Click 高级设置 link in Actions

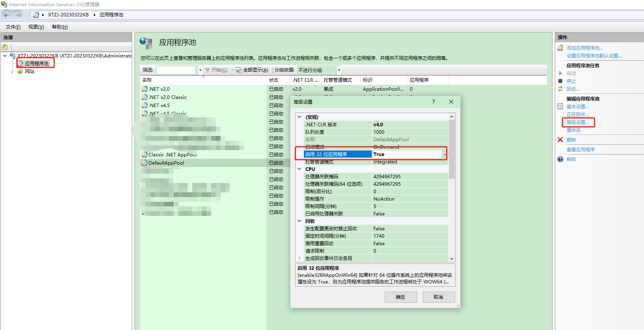tap(578, 122)
